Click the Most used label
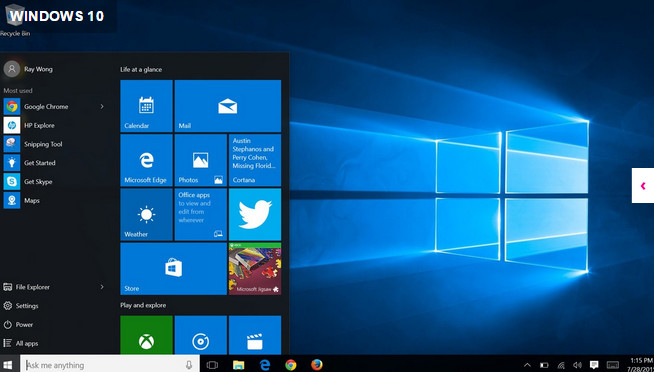The width and height of the screenshot is (654, 372). [x=18, y=90]
